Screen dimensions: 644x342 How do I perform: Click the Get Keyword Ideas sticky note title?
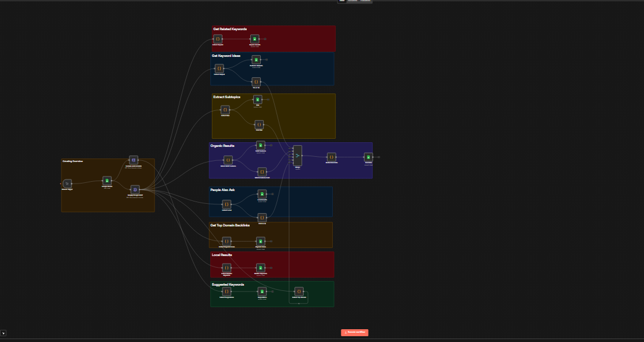point(226,56)
